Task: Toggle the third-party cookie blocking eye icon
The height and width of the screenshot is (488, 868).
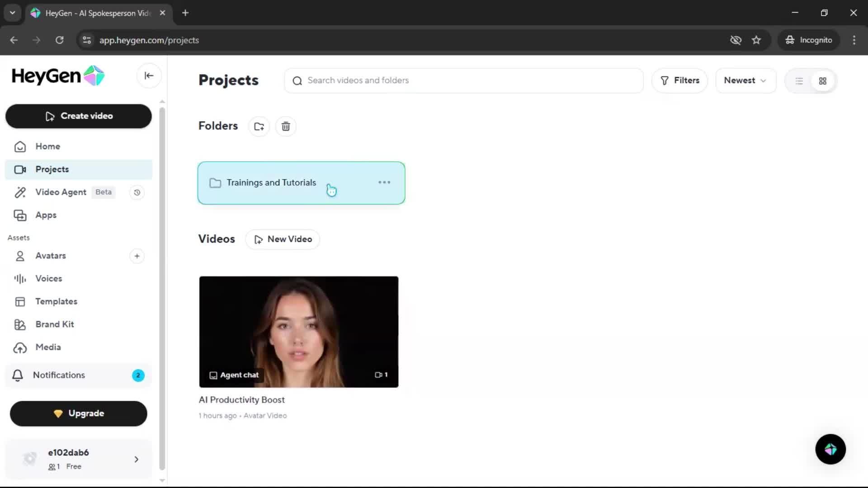Action: (x=736, y=40)
